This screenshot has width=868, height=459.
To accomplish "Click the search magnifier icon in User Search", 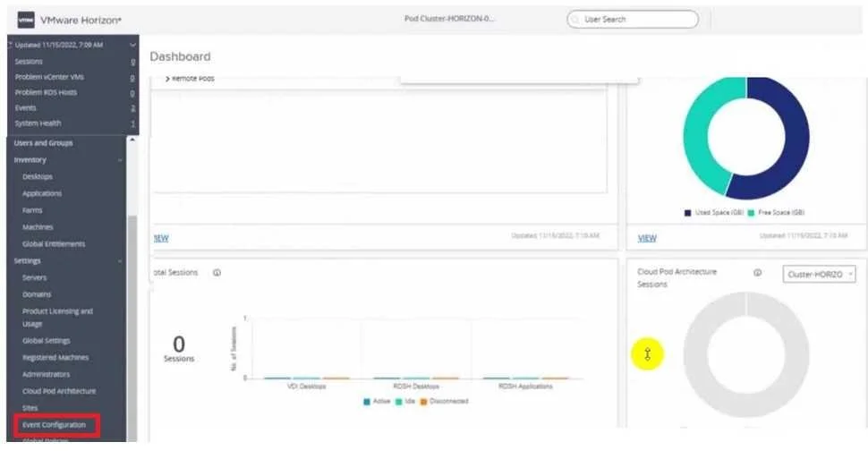I will 575,20.
